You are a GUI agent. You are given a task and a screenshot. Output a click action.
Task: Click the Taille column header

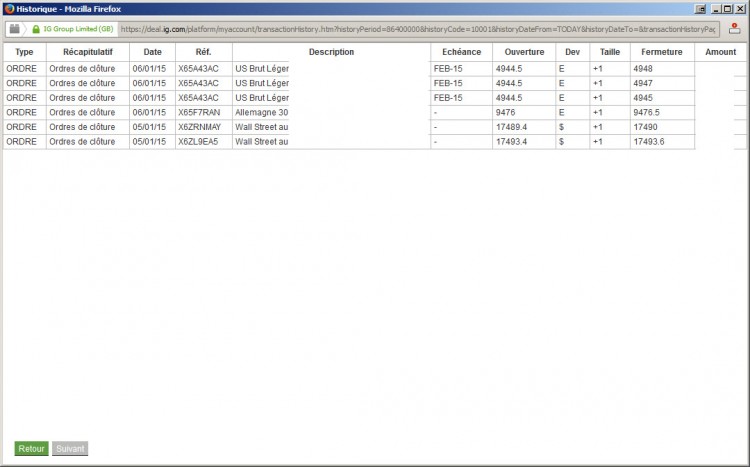pos(609,52)
